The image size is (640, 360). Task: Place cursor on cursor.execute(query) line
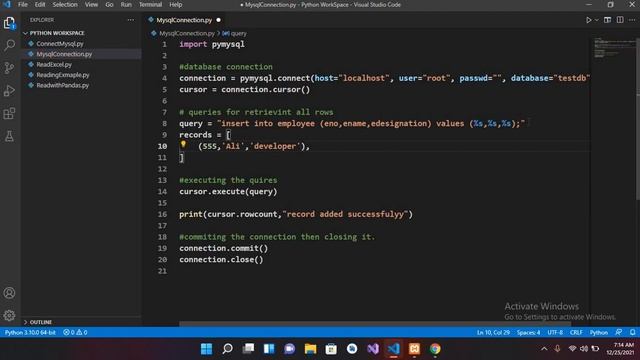228,191
